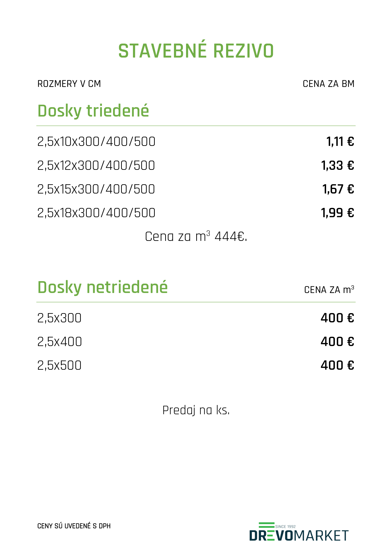Click the CENY SÚ UVEDENÉ S DPH footnote
392x554 pixels.
74,526
